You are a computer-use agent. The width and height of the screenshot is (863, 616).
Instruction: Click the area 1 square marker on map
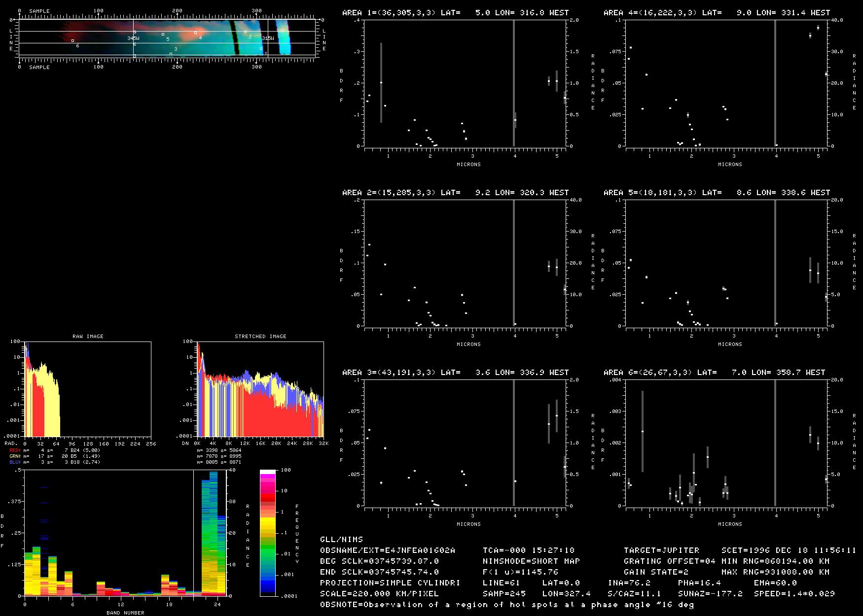[261, 48]
